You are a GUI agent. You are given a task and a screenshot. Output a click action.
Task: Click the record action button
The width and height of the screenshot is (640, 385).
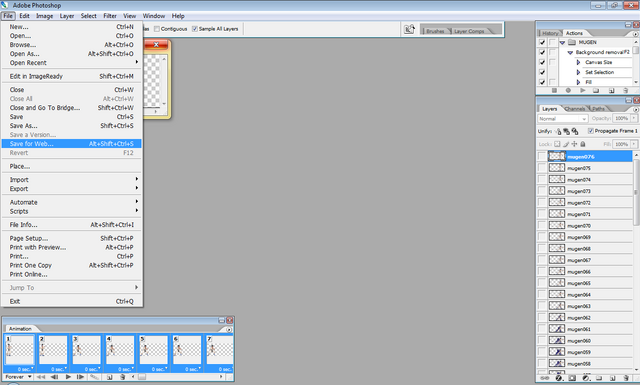pos(568,90)
